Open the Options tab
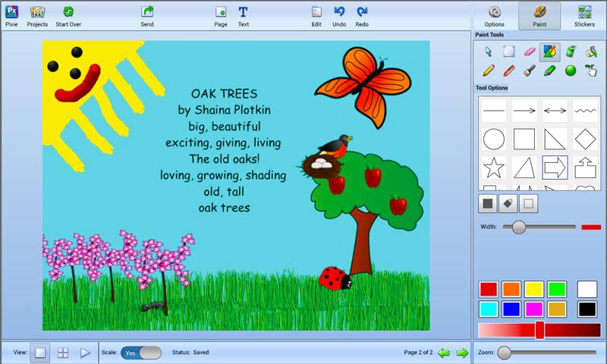Viewport: 607px width, 364px height. pyautogui.click(x=495, y=15)
